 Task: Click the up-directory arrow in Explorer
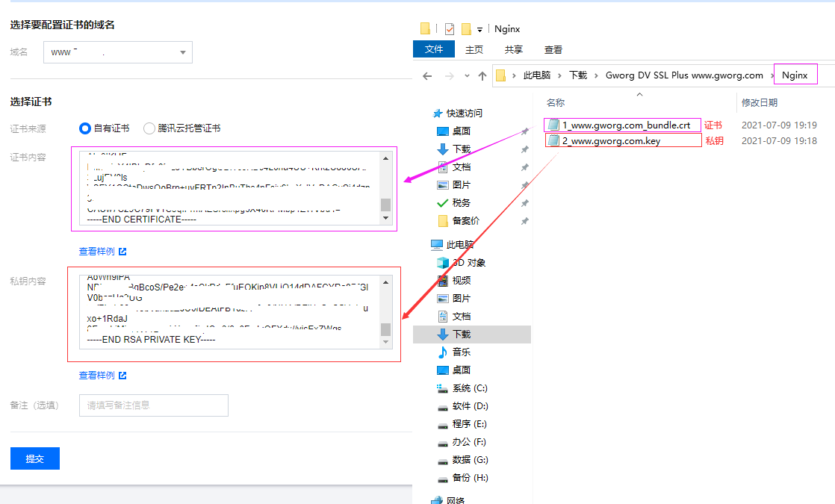coord(482,75)
